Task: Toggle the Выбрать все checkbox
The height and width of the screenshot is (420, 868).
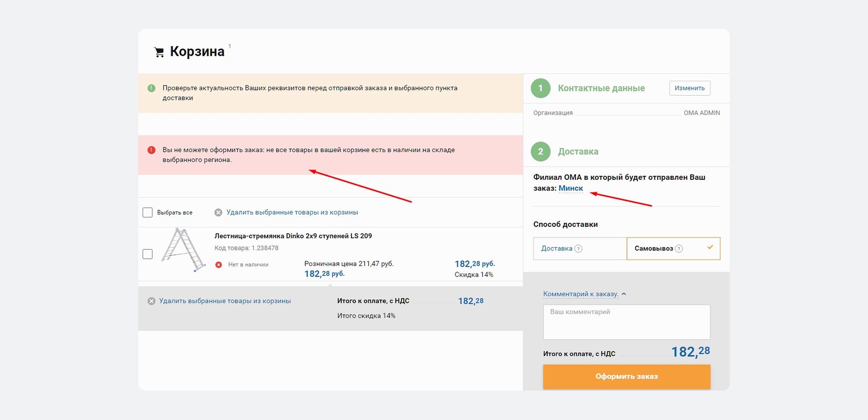Action: pyautogui.click(x=147, y=213)
